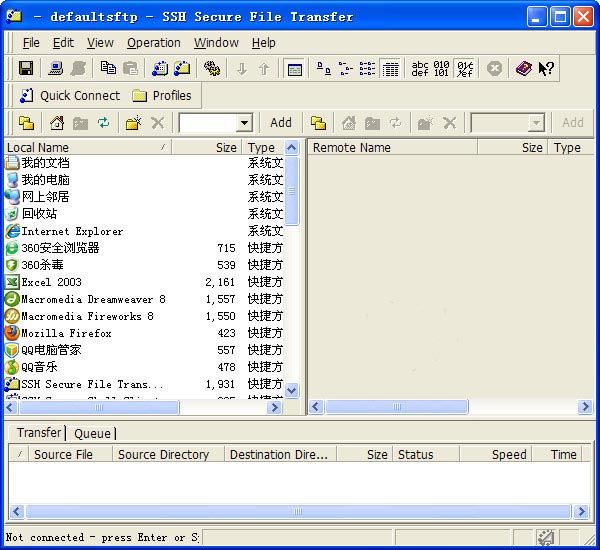Open the View menu
Screen dimensions: 600x550
point(100,42)
